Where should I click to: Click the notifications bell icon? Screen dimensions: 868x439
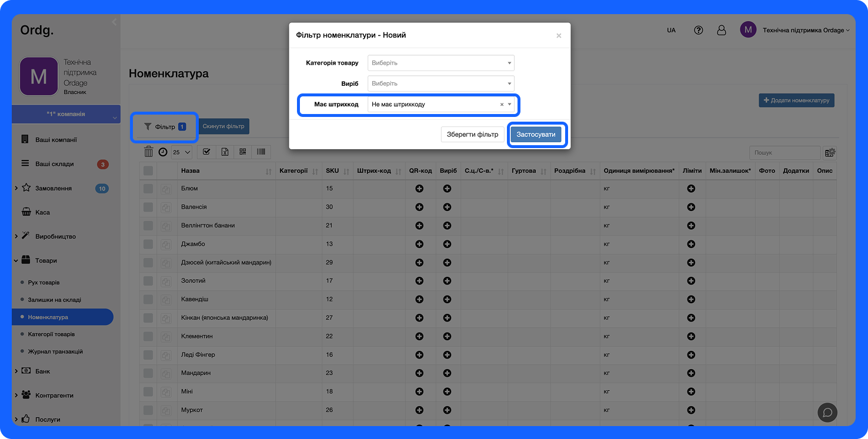[x=722, y=30]
